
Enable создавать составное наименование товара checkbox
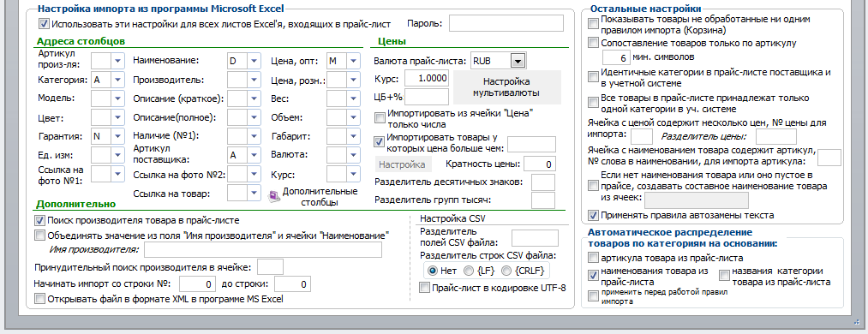(594, 187)
